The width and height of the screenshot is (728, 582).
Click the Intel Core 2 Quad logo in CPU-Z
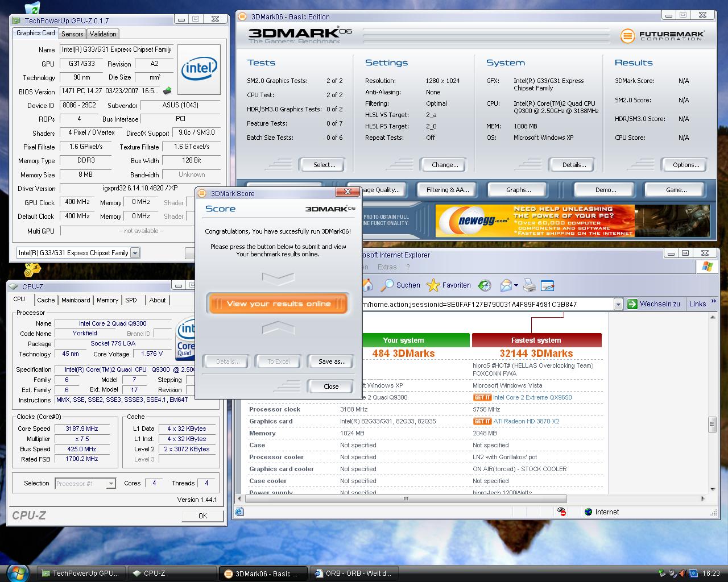tap(185, 338)
